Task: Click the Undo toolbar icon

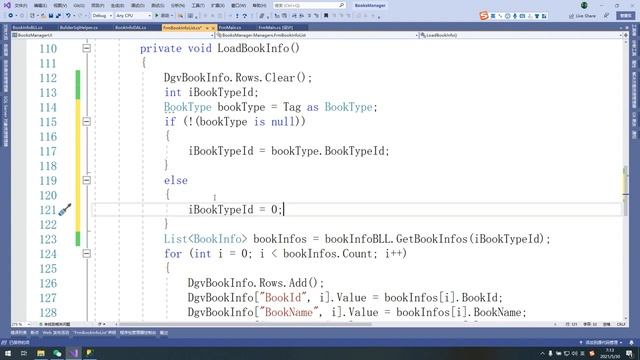Action: (x=69, y=16)
